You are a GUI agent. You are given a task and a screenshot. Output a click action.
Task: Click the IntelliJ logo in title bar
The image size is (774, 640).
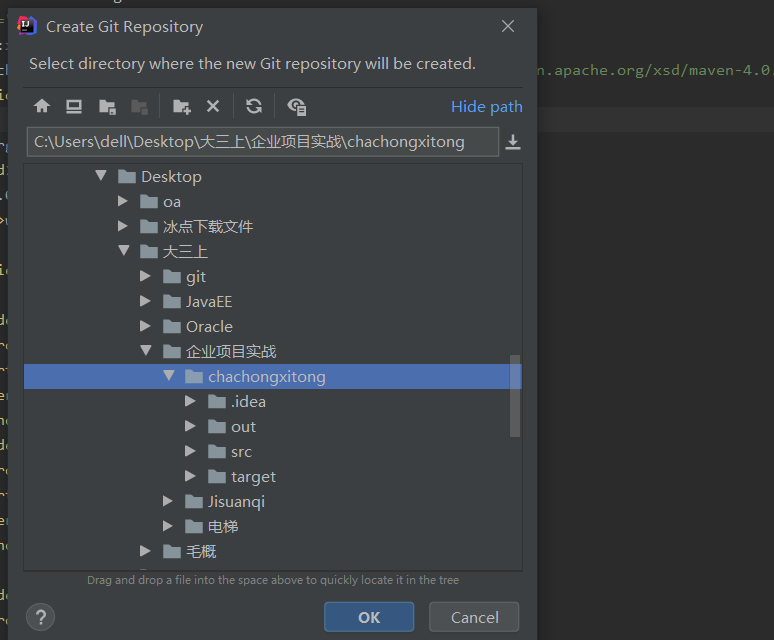27,26
